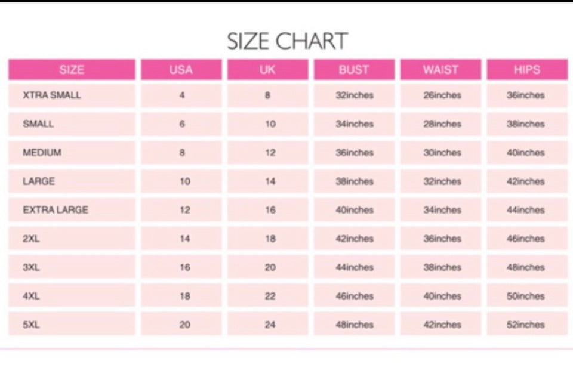
Task: Click the HIPS column header
Action: (526, 70)
